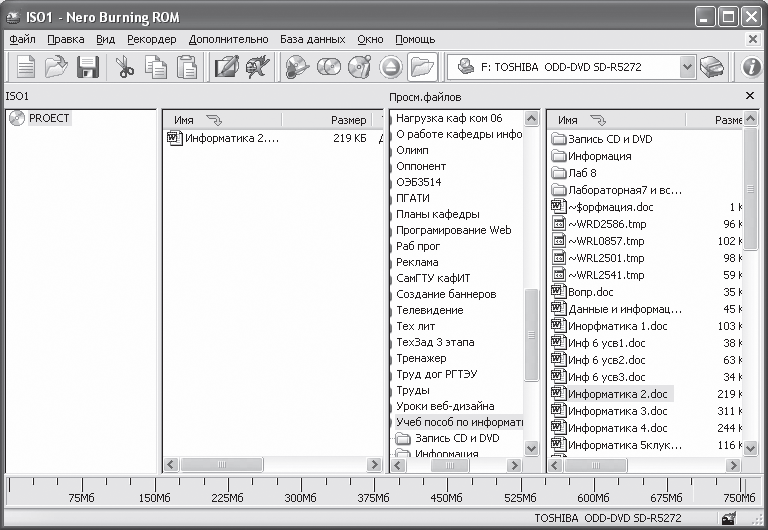
Task: Open the About info icon
Action: pos(751,67)
